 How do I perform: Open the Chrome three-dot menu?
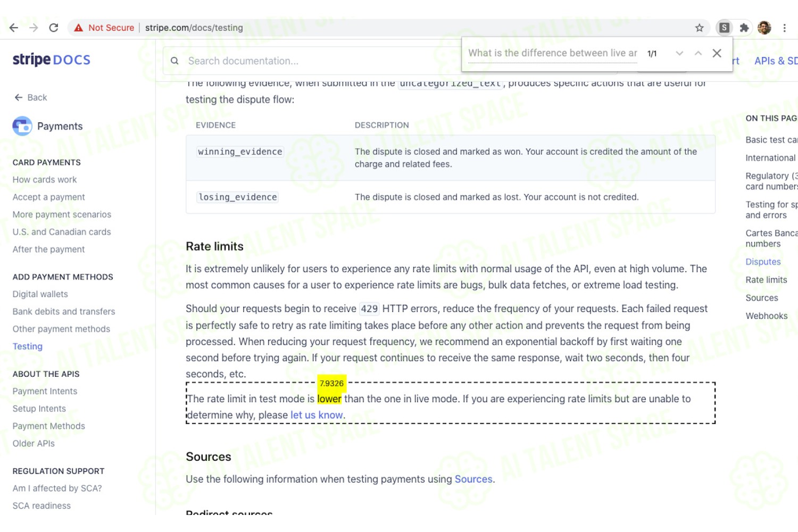[784, 28]
